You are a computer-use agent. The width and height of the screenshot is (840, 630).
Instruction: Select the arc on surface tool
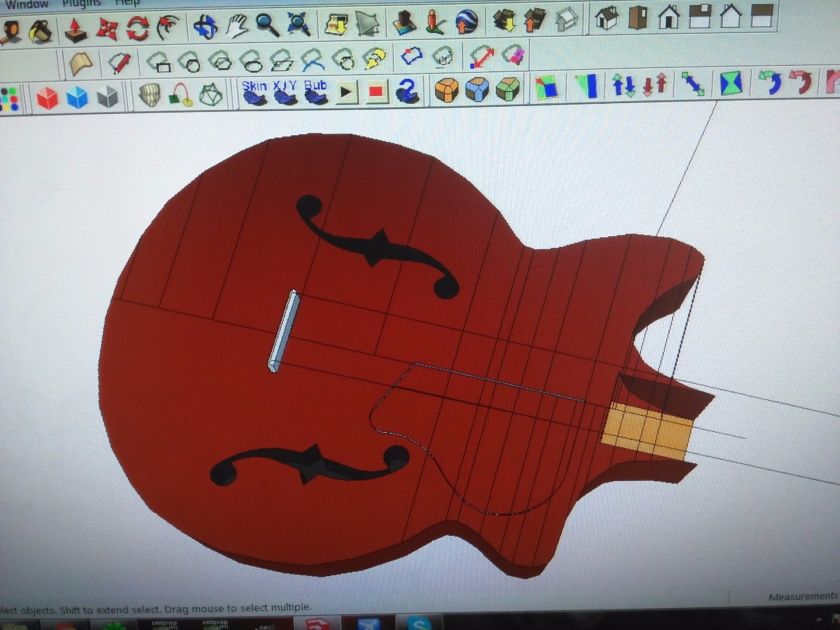(313, 58)
